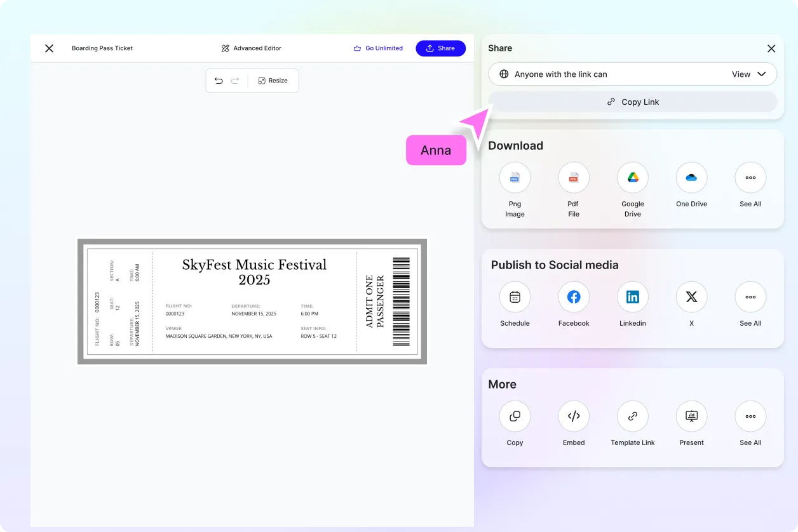Expand See All download options

(750, 178)
